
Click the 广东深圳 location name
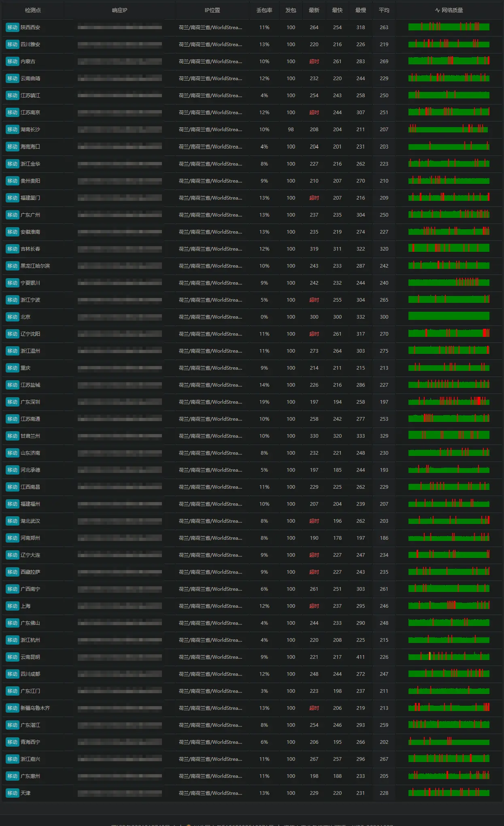point(30,402)
